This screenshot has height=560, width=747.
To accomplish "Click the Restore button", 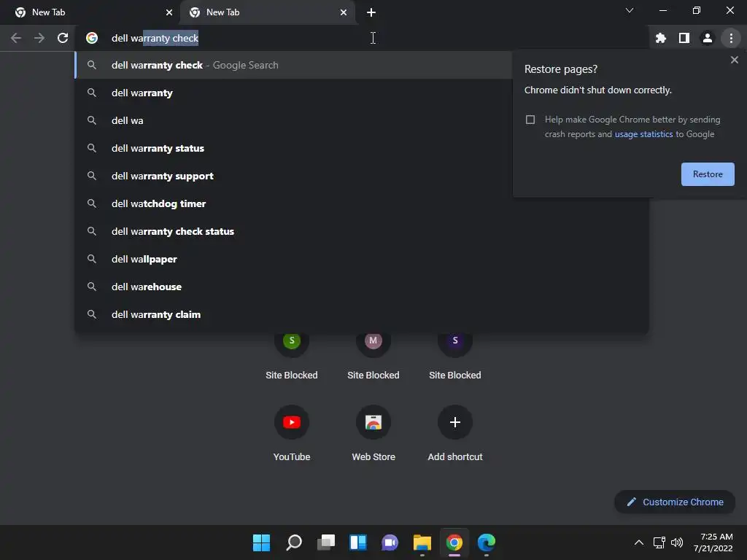I will click(708, 174).
